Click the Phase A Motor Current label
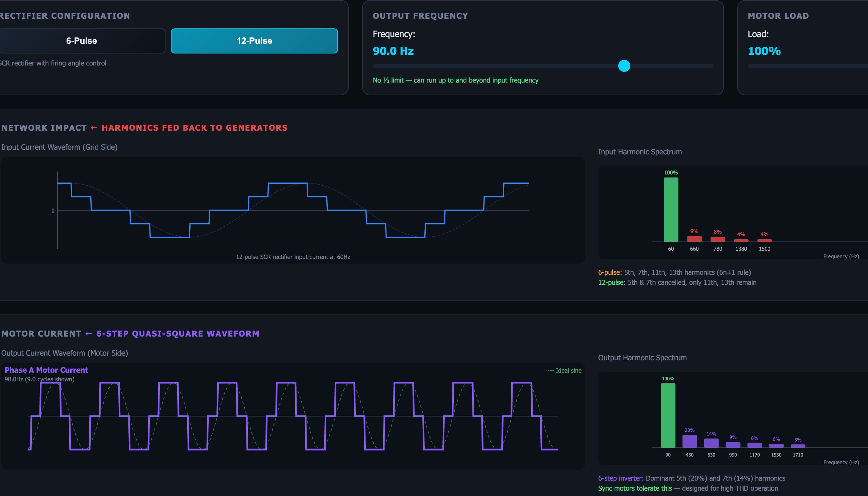The image size is (868, 496). [46, 370]
